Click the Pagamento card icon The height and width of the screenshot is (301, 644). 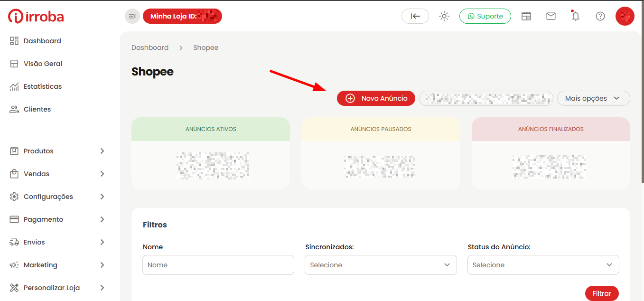14,219
